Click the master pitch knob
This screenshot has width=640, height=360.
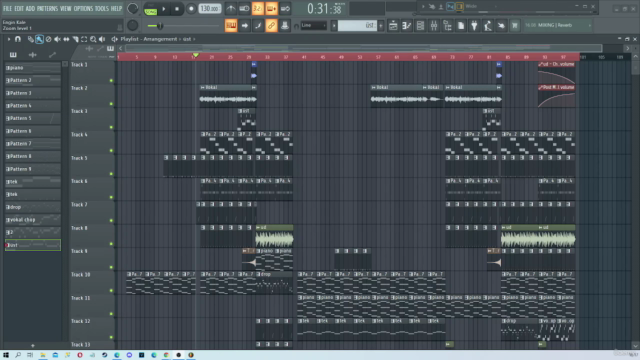(132, 25)
